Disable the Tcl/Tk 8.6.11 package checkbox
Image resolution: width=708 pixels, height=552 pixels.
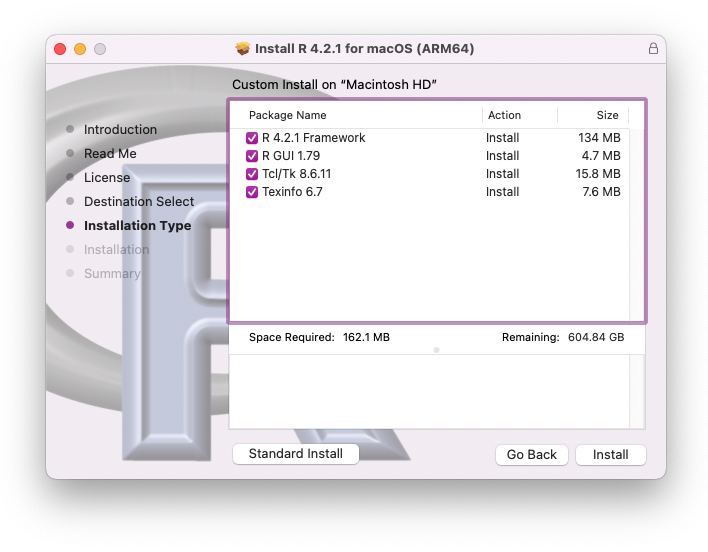[x=252, y=174]
